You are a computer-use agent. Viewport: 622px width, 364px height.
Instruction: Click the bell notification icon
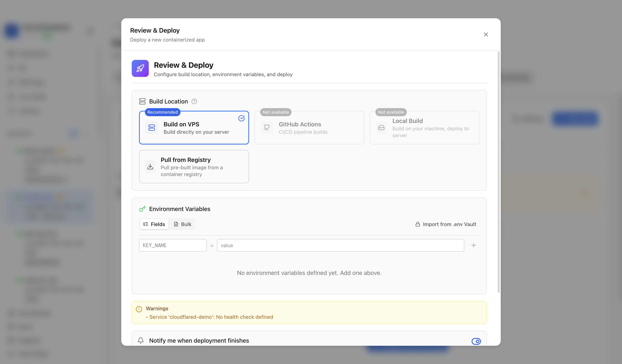click(140, 340)
